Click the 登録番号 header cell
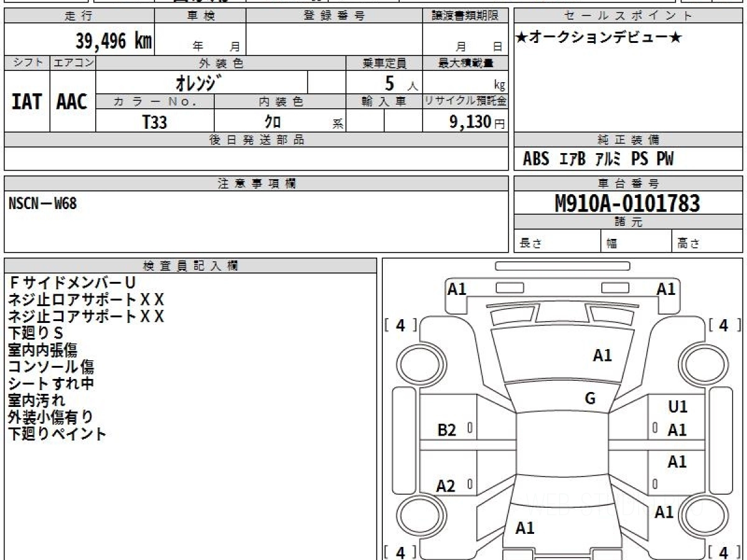The height and width of the screenshot is (560, 747). tap(334, 16)
